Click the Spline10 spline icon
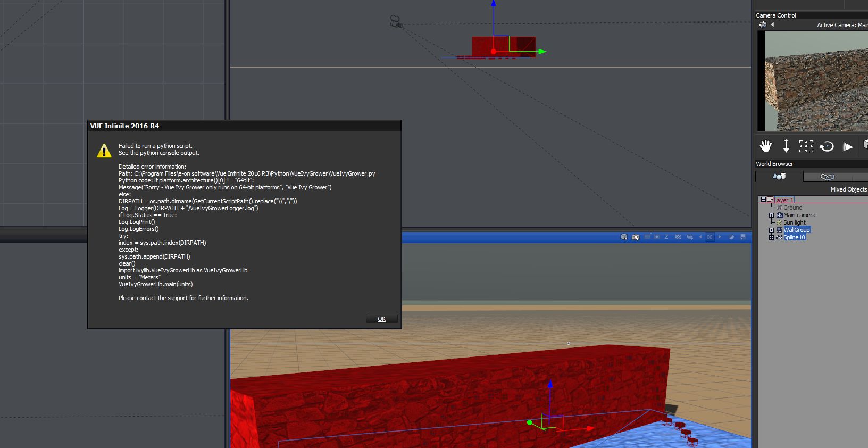This screenshot has height=448, width=868. [779, 237]
